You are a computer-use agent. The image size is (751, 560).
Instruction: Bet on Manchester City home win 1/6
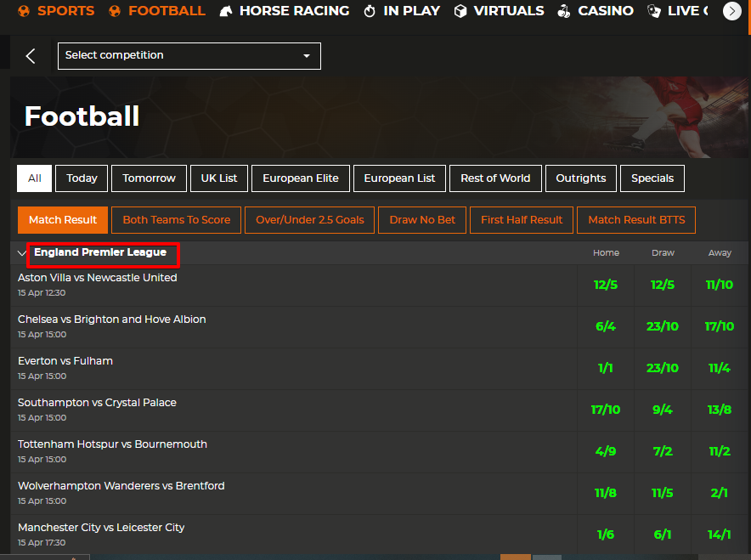click(606, 535)
